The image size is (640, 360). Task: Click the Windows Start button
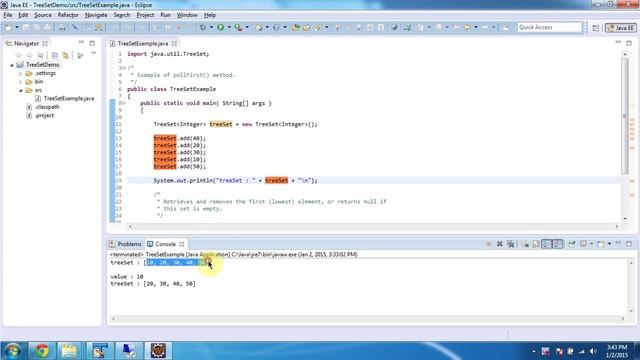(x=13, y=351)
